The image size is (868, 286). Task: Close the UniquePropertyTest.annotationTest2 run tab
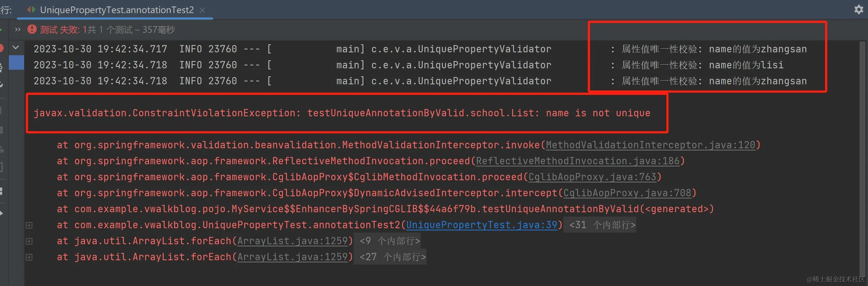[x=202, y=10]
